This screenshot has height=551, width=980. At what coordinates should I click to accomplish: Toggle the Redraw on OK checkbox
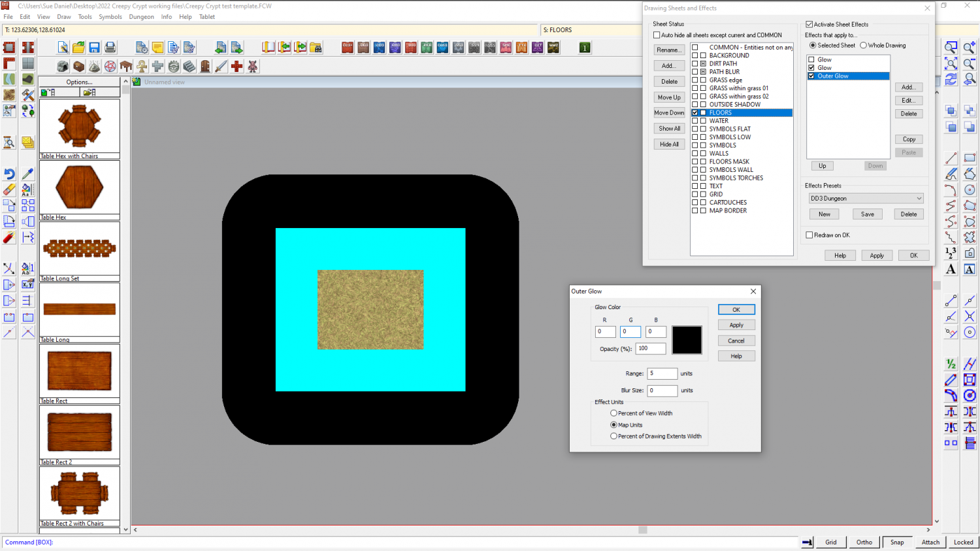(809, 235)
